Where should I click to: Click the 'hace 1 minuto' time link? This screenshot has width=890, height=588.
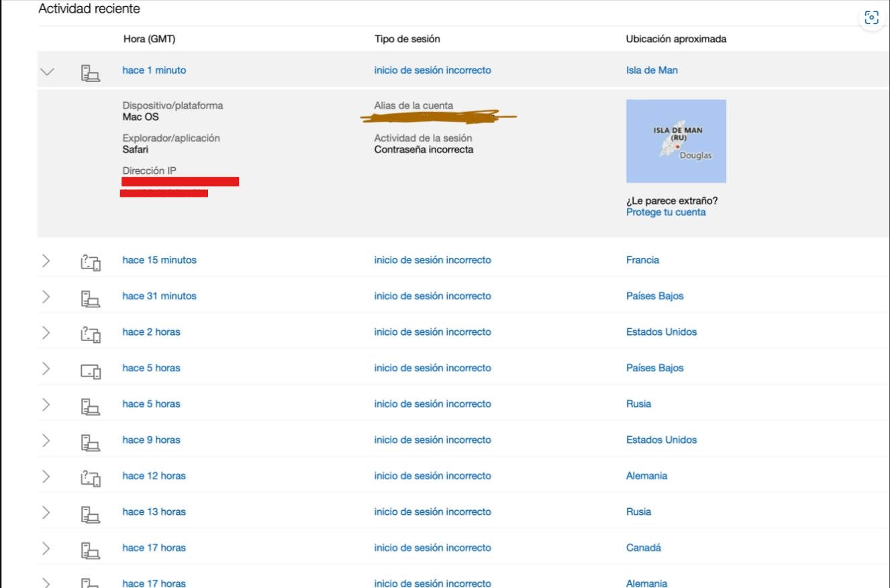tap(154, 70)
